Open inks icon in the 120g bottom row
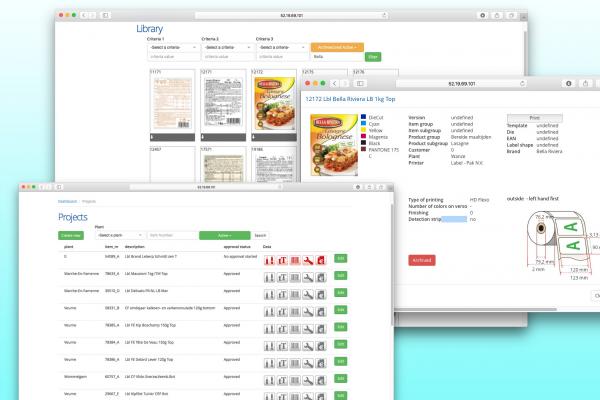 269,312
